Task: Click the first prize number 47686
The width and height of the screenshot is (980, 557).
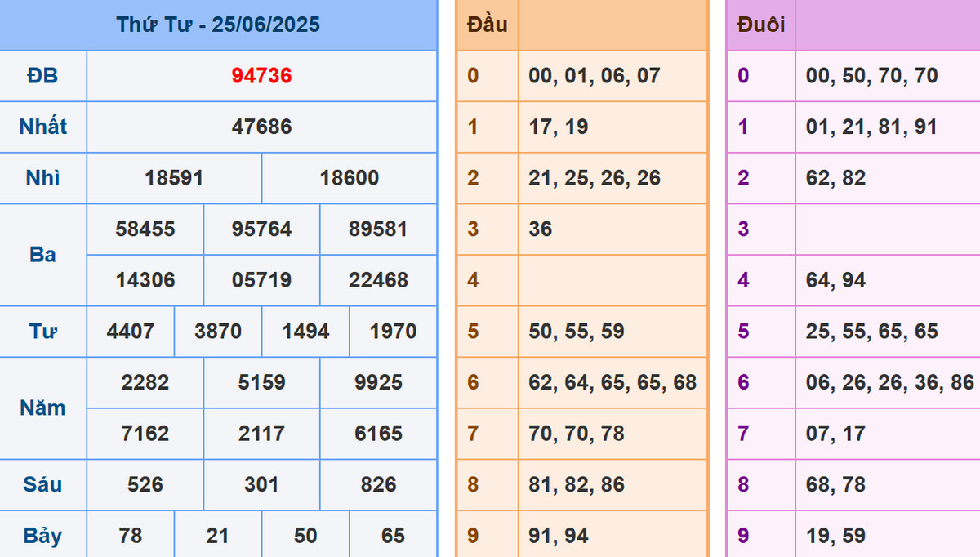Action: 261,127
